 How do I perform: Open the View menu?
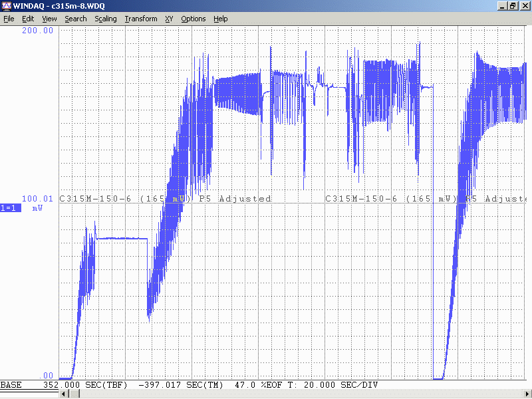(49, 19)
